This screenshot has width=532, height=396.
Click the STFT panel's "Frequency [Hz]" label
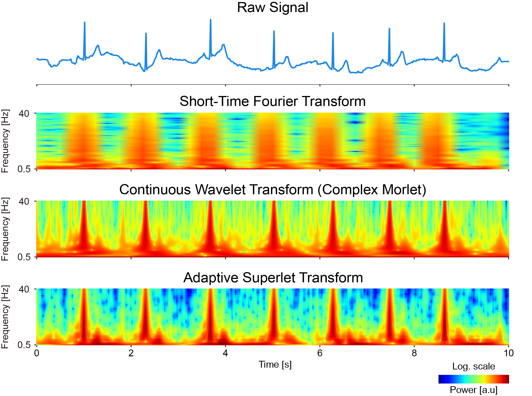pyautogui.click(x=5, y=141)
